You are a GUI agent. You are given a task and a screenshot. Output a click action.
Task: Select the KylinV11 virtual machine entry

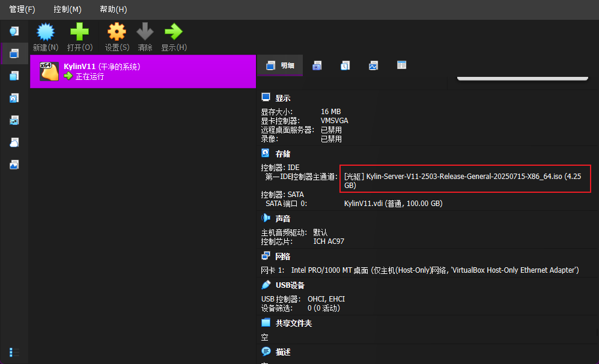pyautogui.click(x=143, y=71)
